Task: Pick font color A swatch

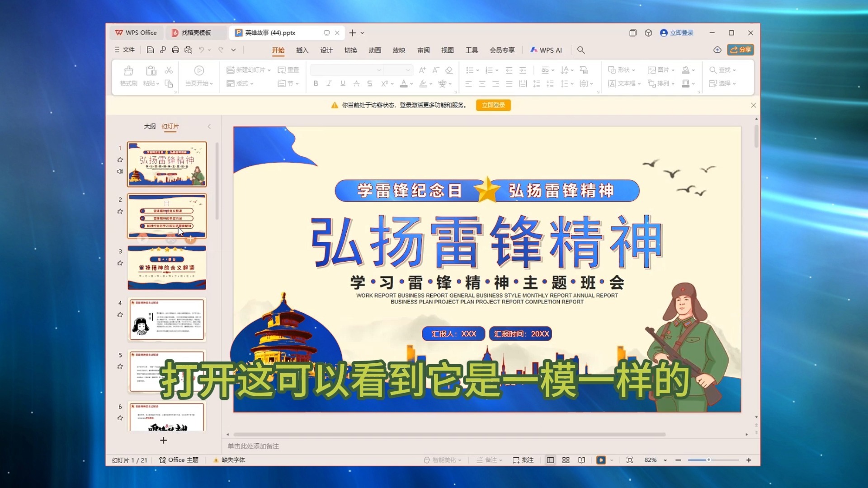Action: coord(404,84)
